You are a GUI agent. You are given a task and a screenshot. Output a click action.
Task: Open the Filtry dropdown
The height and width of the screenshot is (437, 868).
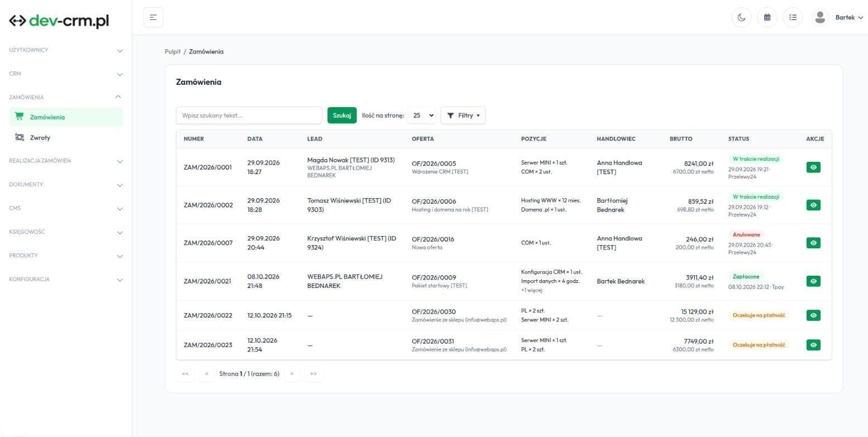[x=463, y=116]
